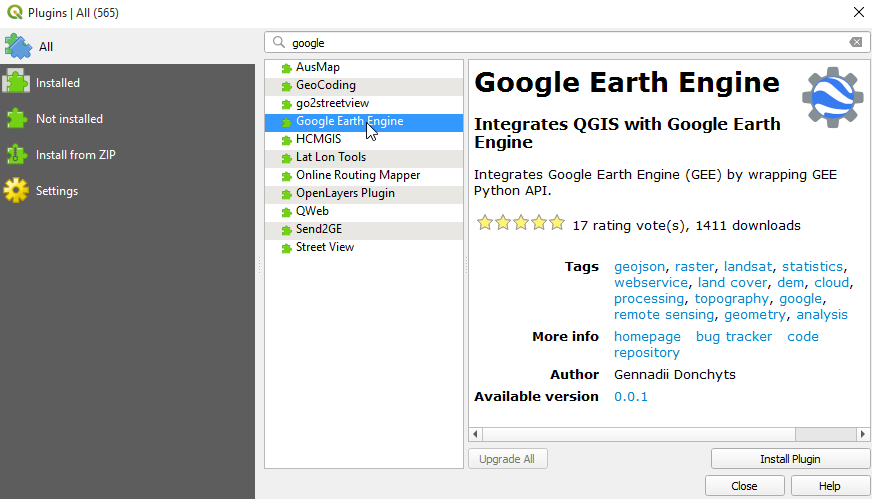
Task: Click the search magnifier icon
Action: coord(279,42)
